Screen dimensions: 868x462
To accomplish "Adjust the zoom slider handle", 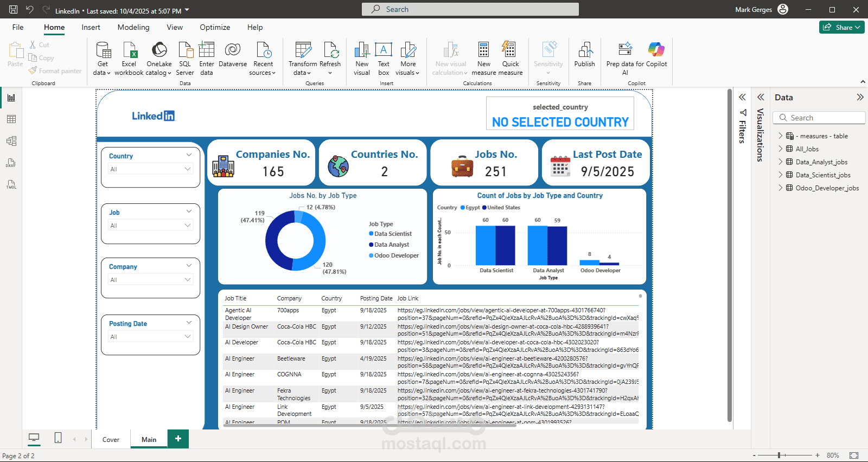I will coord(779,455).
